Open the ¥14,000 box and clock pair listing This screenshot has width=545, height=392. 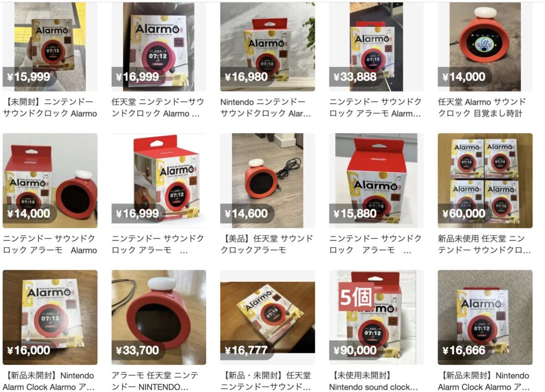(x=50, y=180)
